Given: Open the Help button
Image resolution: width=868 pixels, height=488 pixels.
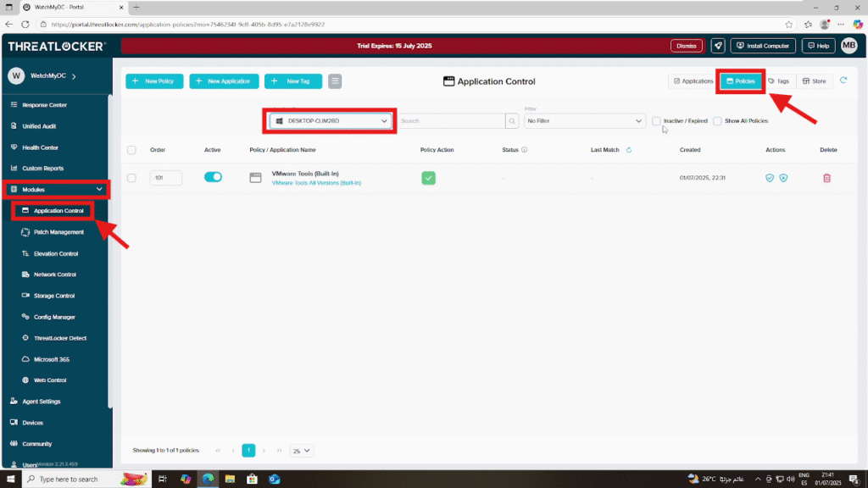Looking at the screenshot, I should [x=818, y=46].
